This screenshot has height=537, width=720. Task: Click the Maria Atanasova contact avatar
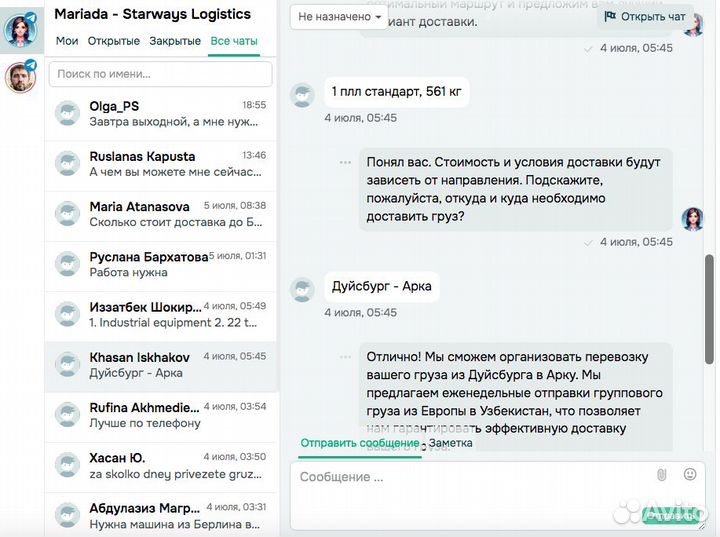coord(68,213)
